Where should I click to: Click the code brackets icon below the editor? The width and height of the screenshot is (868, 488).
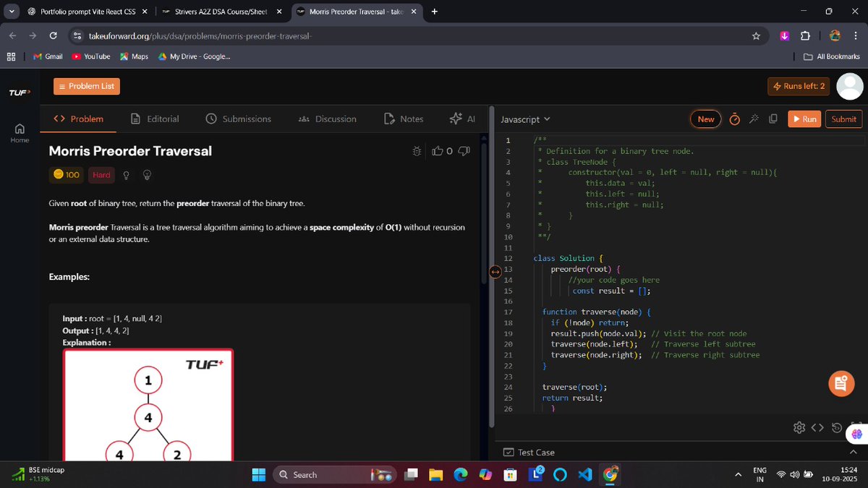click(817, 427)
